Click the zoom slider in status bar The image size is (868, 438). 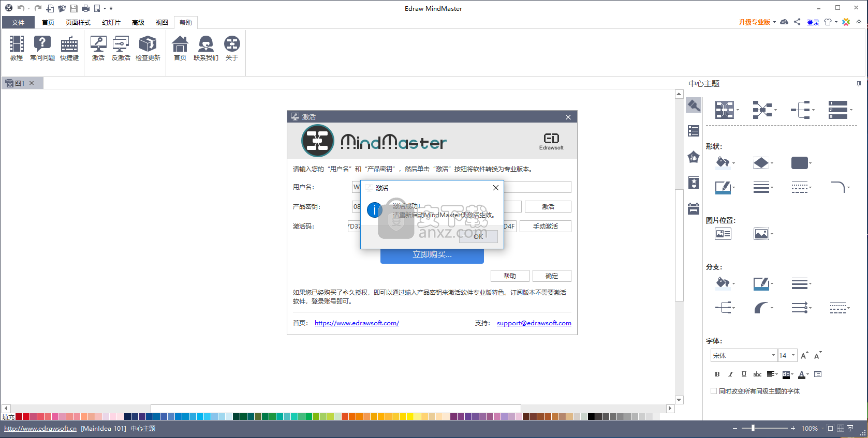click(764, 428)
